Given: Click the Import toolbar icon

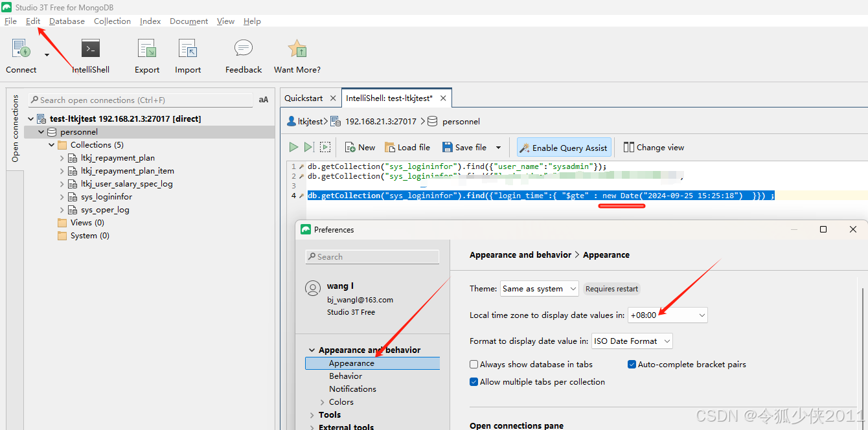Looking at the screenshot, I should coord(188,49).
